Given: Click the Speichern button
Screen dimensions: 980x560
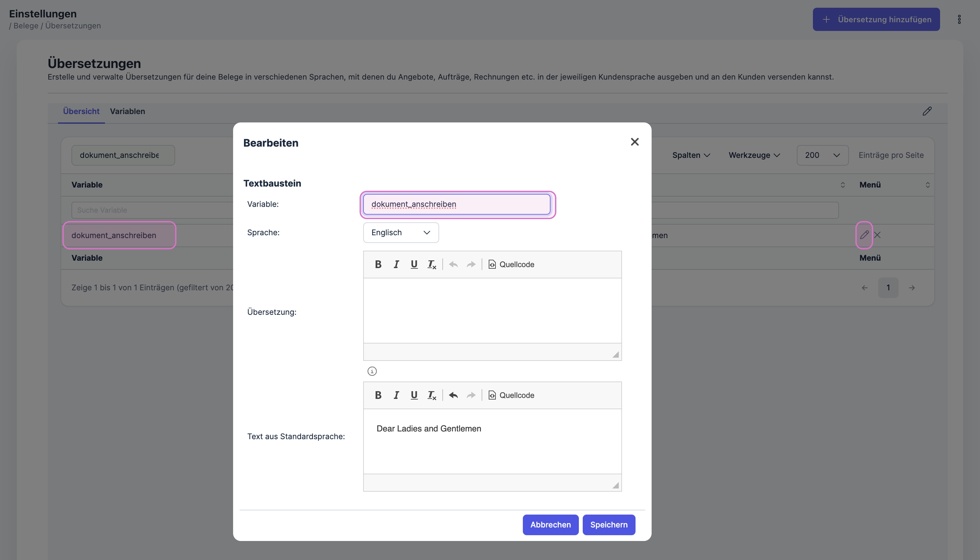Looking at the screenshot, I should tap(608, 525).
